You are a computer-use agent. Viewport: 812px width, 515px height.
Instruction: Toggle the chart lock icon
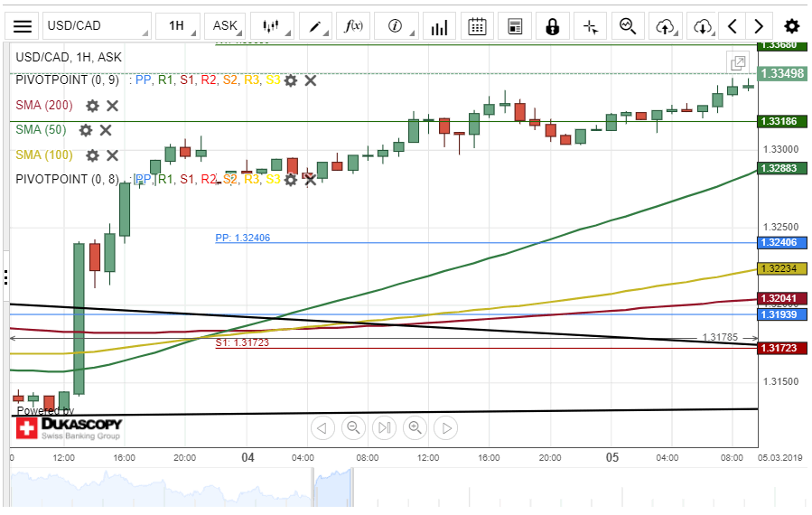[552, 26]
